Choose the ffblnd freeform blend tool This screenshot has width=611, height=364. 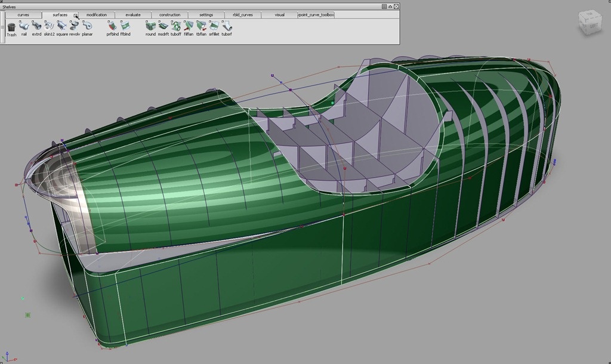(125, 26)
